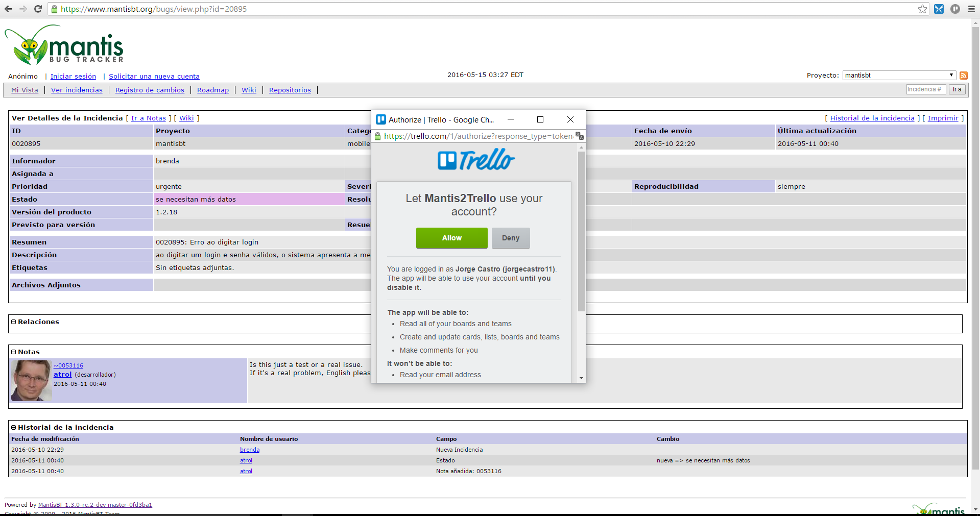The height and width of the screenshot is (516, 980).
Task: Click the Incidencia # input field
Action: pos(926,89)
